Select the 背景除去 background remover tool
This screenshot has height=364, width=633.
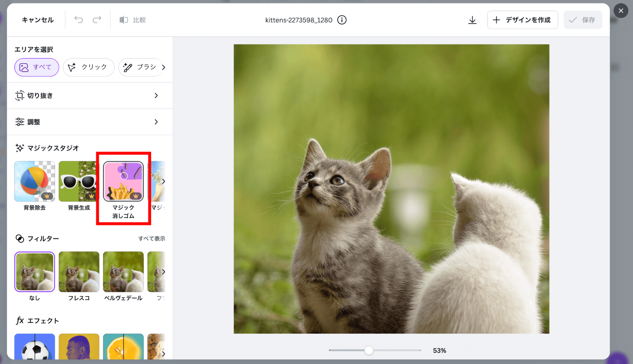[35, 182]
